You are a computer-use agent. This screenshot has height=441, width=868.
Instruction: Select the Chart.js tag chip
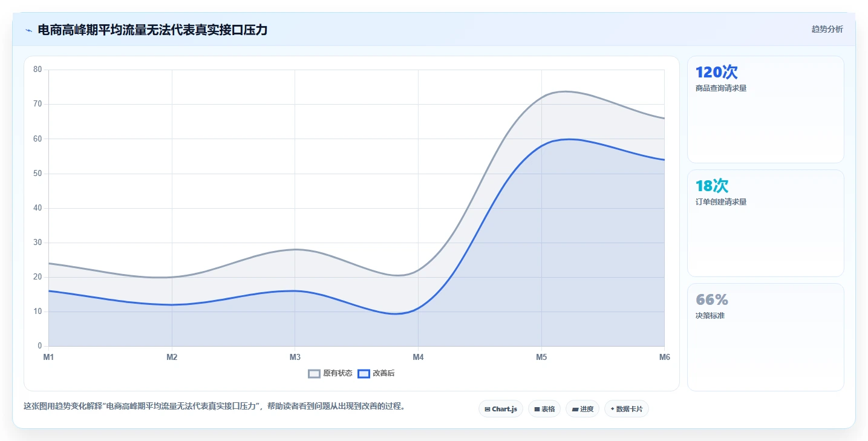click(501, 409)
